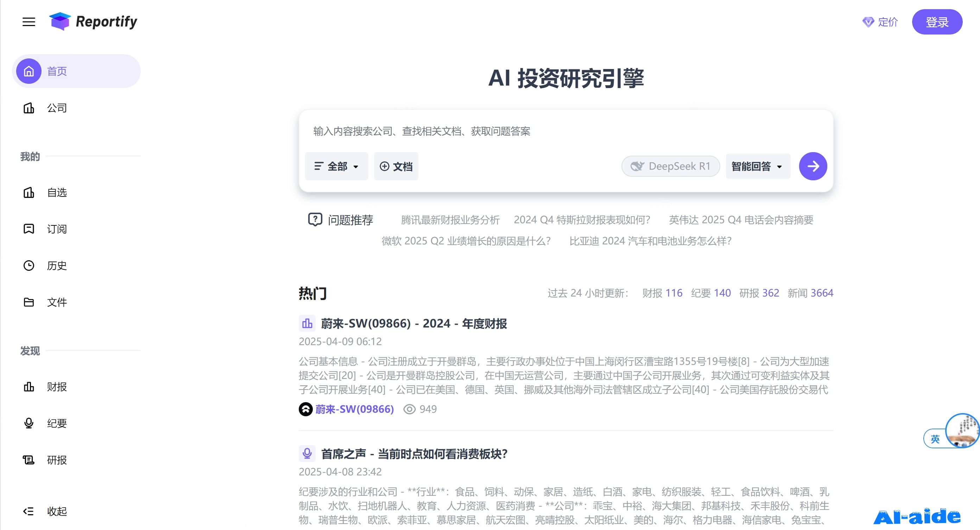The width and height of the screenshot is (980, 530).
Task: Click the 历史 clock icon
Action: [29, 266]
